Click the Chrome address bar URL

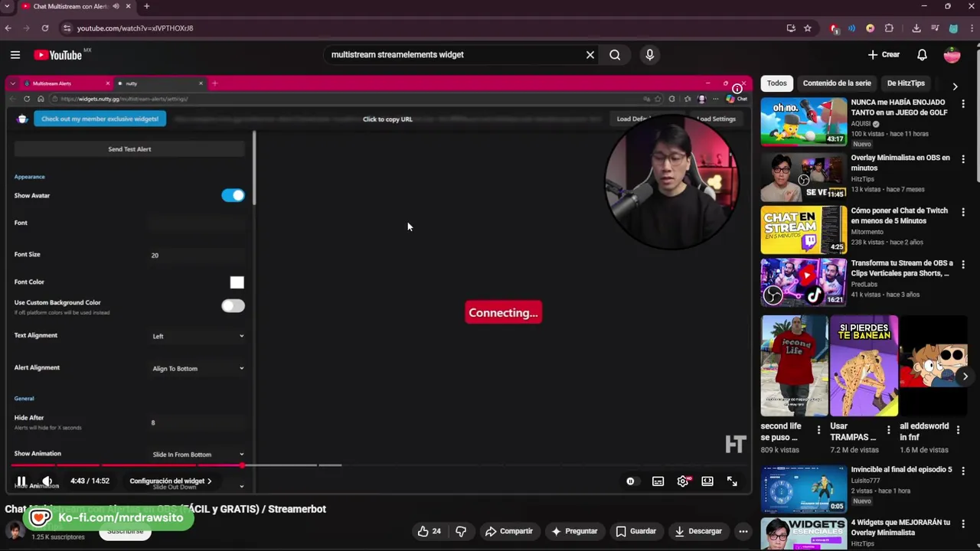tap(135, 28)
